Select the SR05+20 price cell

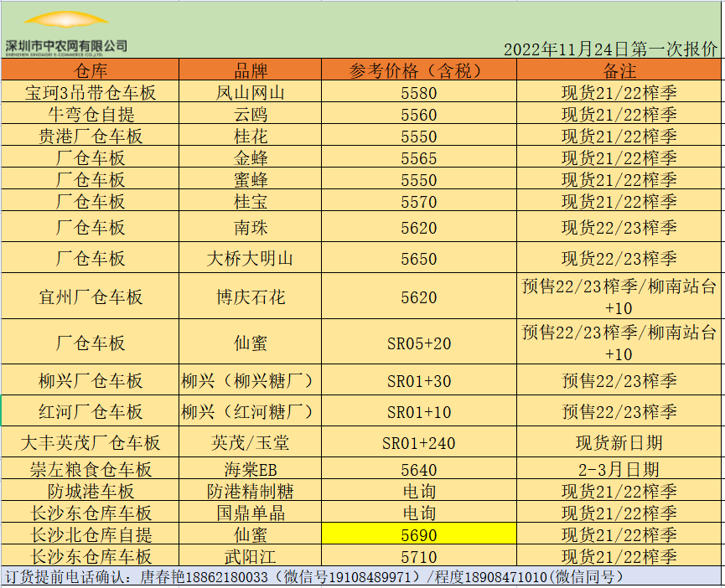418,342
